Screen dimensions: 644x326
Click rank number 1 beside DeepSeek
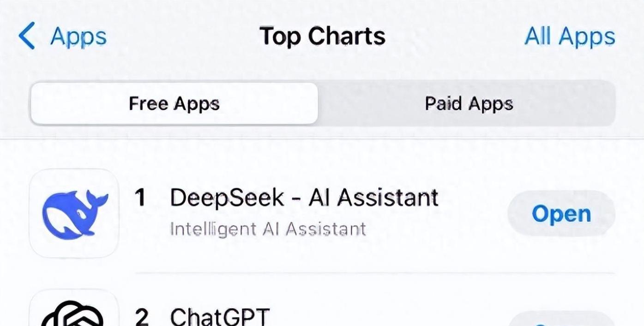(x=140, y=198)
